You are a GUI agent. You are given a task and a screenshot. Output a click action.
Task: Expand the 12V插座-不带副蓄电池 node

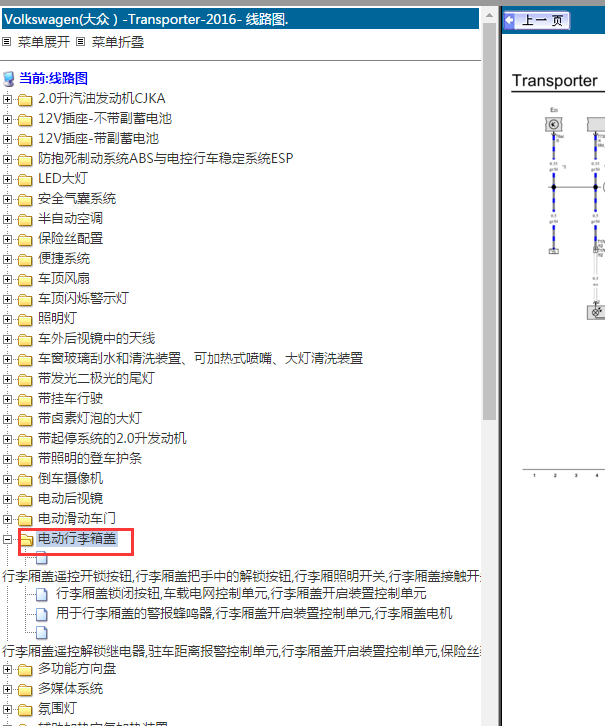[x=7, y=119]
